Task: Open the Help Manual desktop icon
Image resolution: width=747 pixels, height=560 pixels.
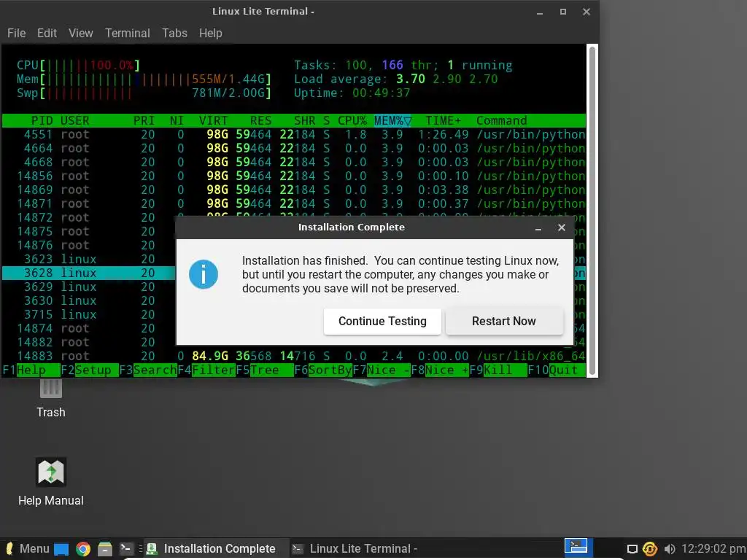Action: click(50, 482)
